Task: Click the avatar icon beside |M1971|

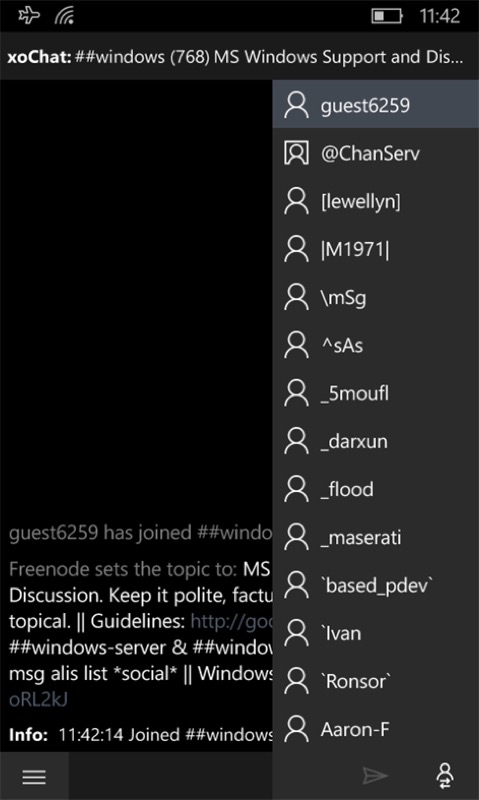Action: [296, 249]
